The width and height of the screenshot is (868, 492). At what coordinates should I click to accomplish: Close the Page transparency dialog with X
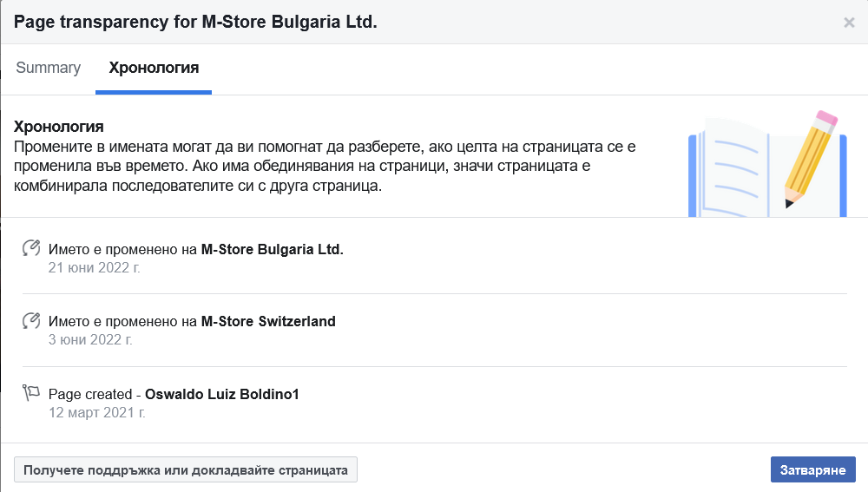point(849,23)
